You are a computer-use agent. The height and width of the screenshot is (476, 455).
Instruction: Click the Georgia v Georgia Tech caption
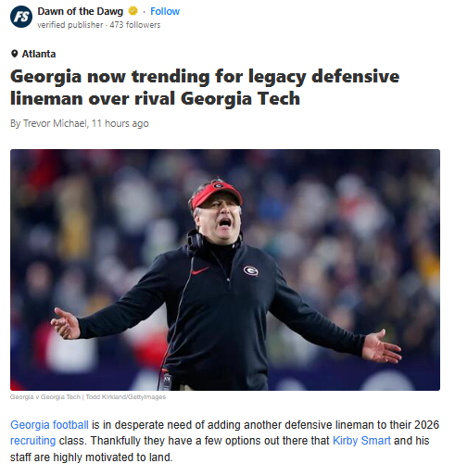coord(45,397)
